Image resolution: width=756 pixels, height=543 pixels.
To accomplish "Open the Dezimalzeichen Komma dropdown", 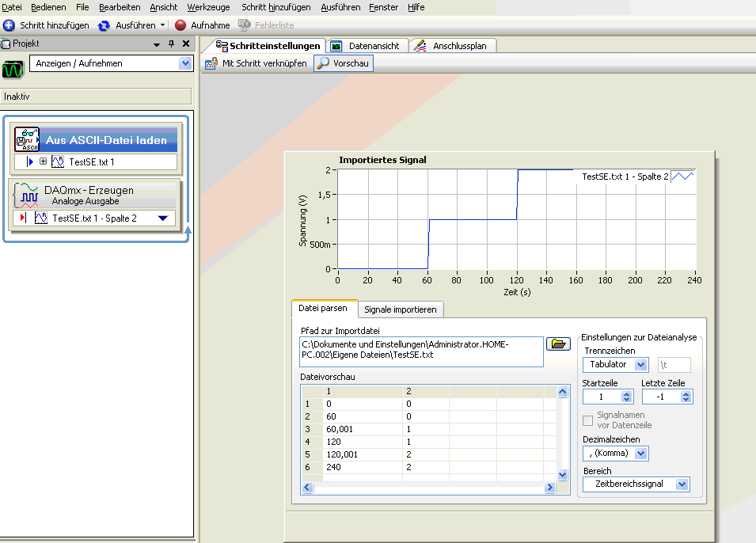I will click(x=641, y=454).
